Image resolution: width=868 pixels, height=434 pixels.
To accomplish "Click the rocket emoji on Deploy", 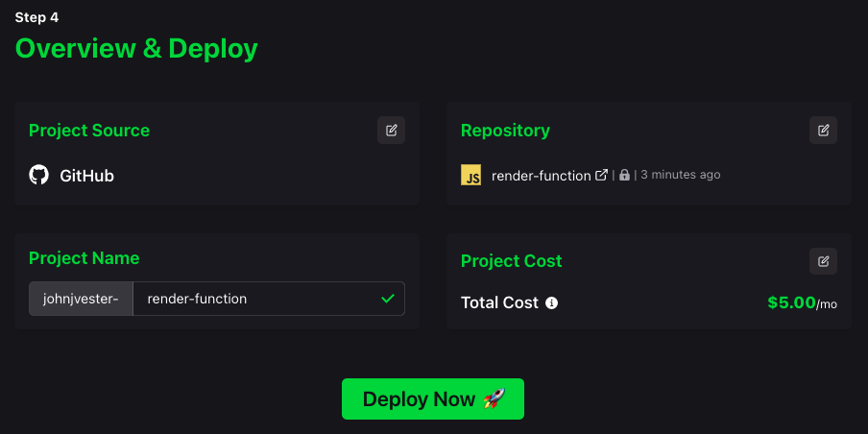I will point(494,399).
